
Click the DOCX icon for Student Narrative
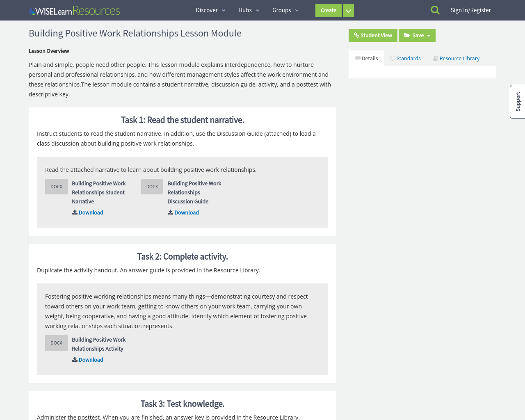(56, 186)
